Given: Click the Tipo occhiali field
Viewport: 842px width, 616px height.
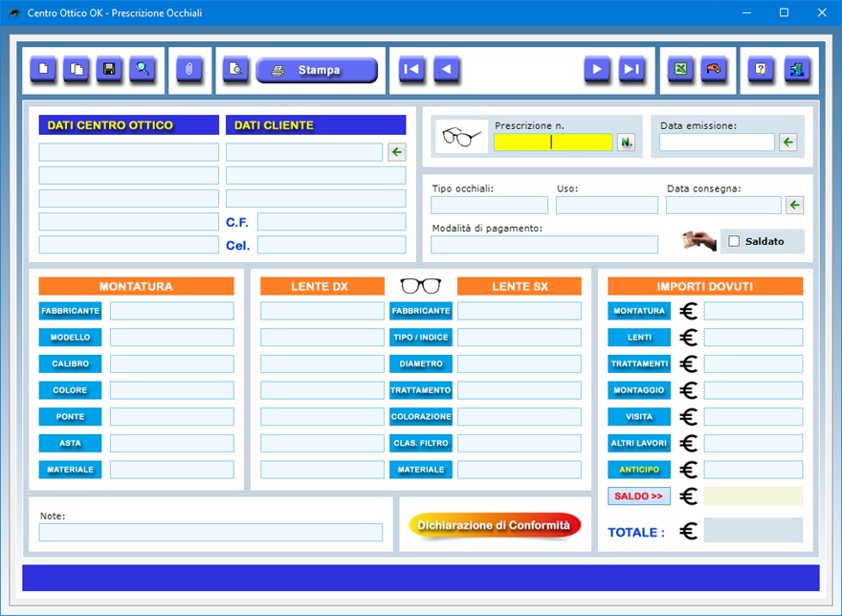Looking at the screenshot, I should (x=489, y=205).
